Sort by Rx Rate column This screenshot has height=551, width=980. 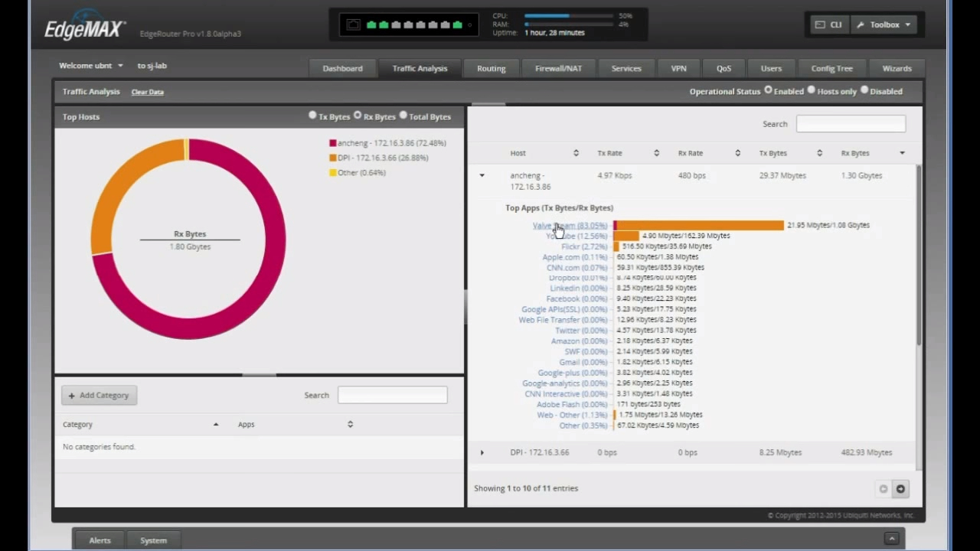(709, 153)
